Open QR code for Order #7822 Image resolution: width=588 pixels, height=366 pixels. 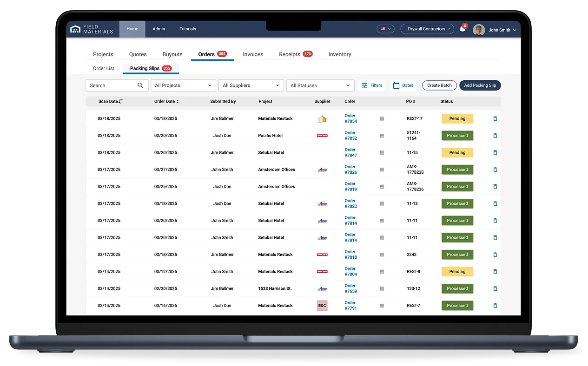382,204
